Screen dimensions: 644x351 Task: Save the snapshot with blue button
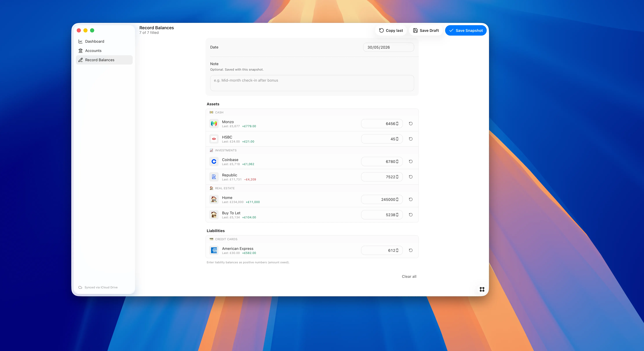[x=466, y=31]
